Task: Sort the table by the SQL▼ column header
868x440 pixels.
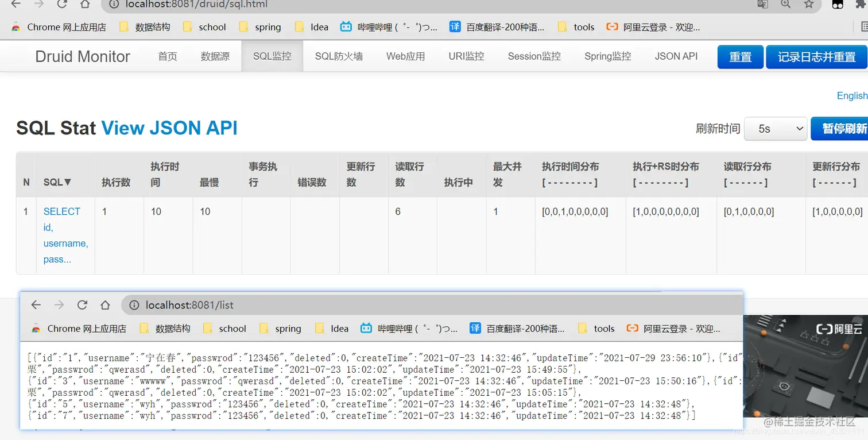Action: pyautogui.click(x=57, y=182)
